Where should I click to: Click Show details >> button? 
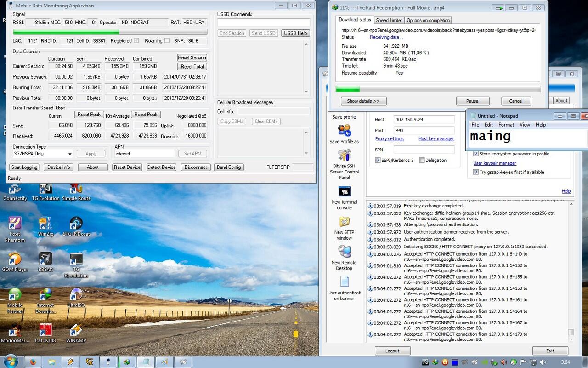[x=363, y=101]
